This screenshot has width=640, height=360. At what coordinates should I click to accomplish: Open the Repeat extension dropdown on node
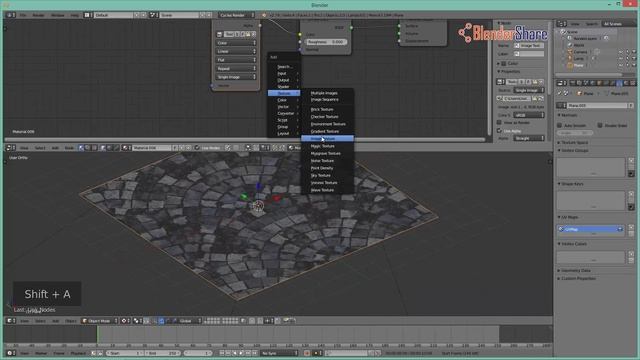tap(236, 69)
